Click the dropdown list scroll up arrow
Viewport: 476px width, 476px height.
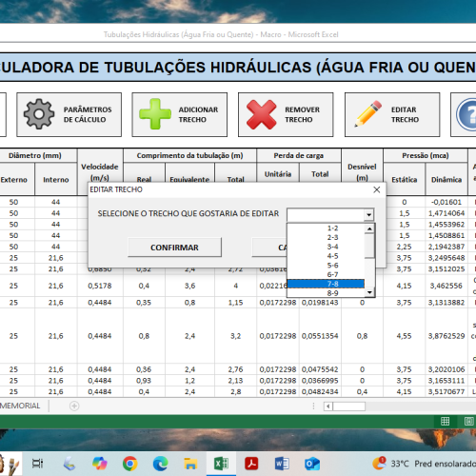[369, 228]
